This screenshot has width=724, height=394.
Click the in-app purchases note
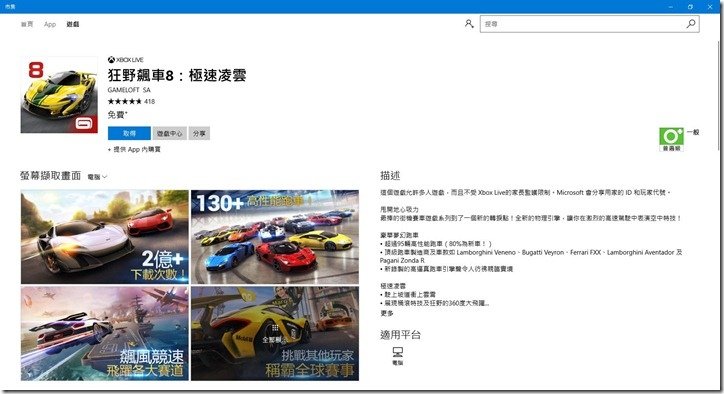tap(134, 149)
